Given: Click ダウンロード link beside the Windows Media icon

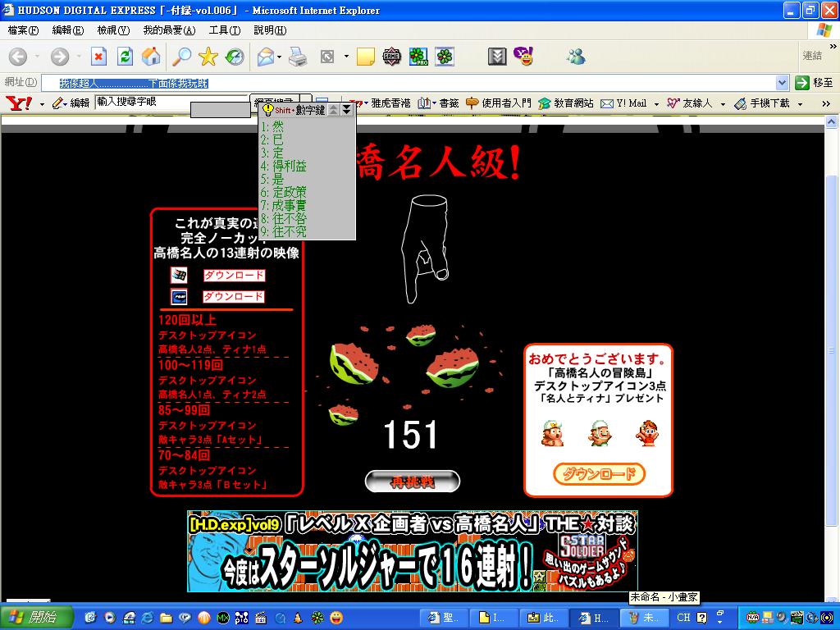Looking at the screenshot, I should [x=234, y=276].
